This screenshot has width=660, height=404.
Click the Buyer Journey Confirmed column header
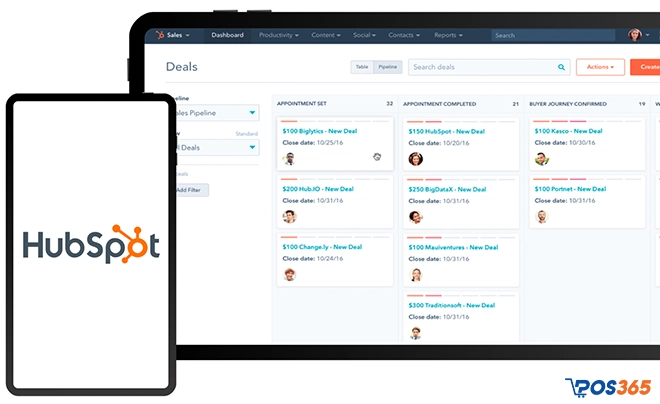(568, 104)
